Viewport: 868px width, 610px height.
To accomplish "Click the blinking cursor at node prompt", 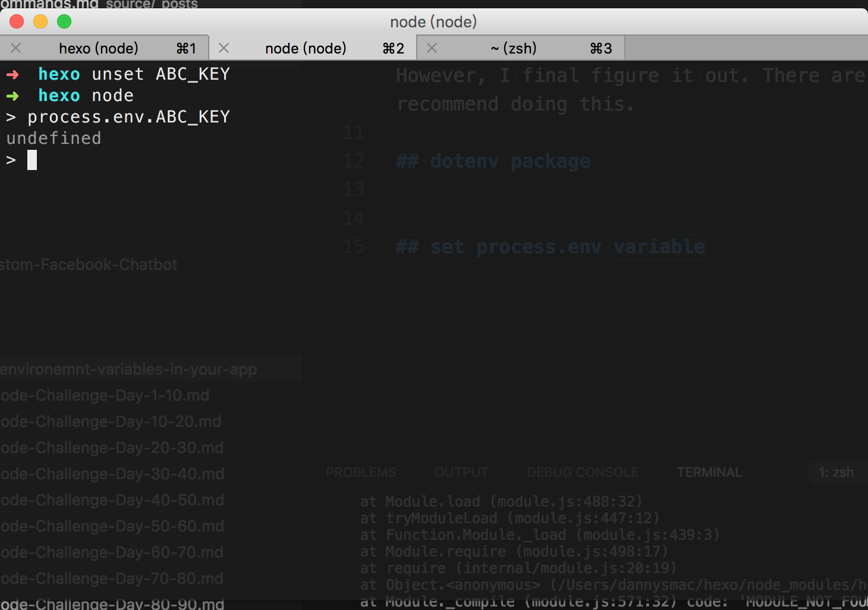I will (32, 160).
